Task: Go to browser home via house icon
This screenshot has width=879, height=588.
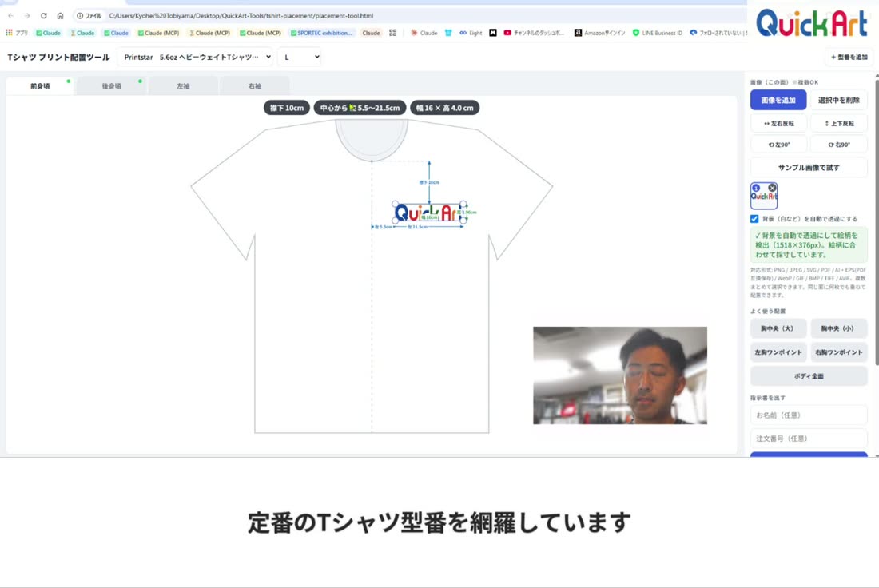Action: pyautogui.click(x=60, y=16)
